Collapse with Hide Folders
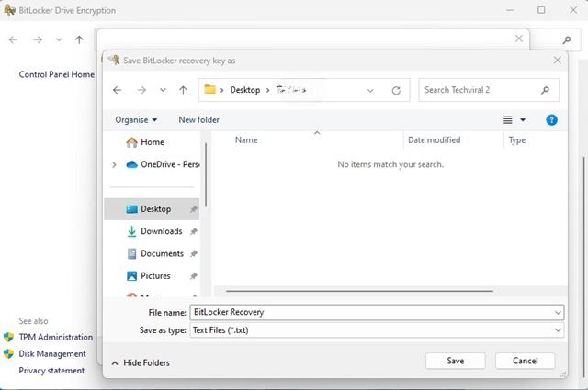The height and width of the screenshot is (390, 588). pos(141,362)
